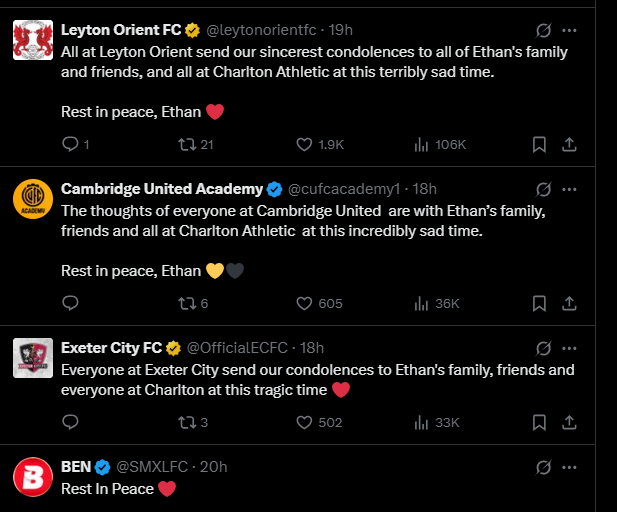Viewport: 617px width, 512px height.
Task: Reply to the Exeter City FC tweet
Action: point(71,422)
